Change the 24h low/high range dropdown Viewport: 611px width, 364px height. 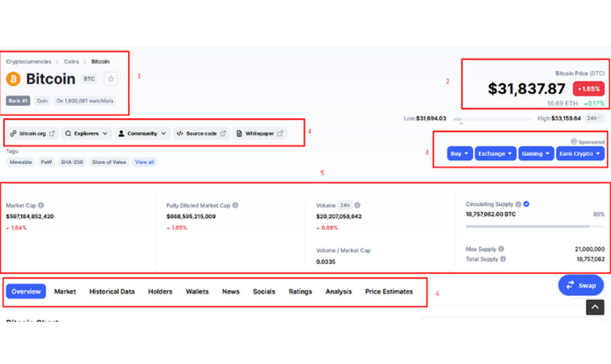click(x=594, y=118)
